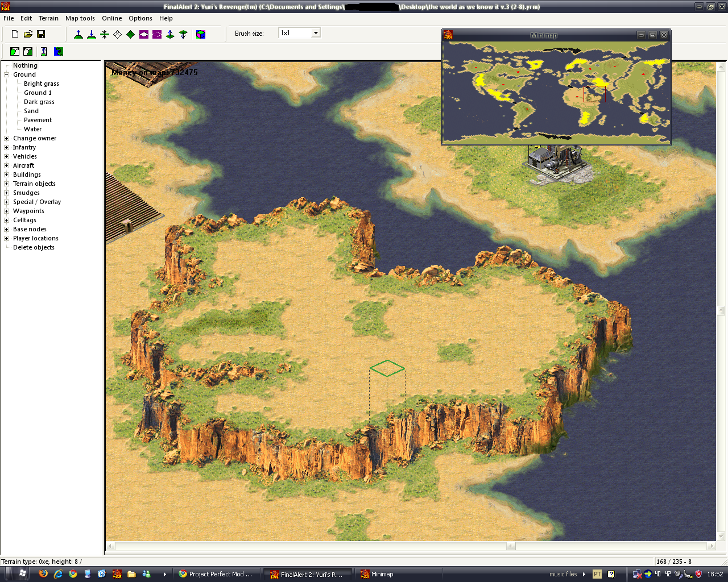728x582 pixels.
Task: Select the Lower single tile tool
Action: (x=183, y=34)
